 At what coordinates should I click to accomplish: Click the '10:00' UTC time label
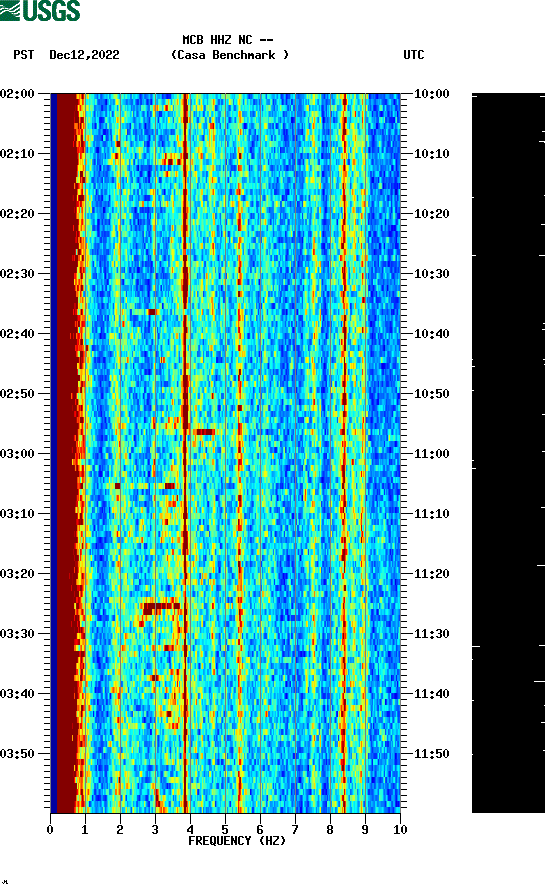tap(431, 93)
